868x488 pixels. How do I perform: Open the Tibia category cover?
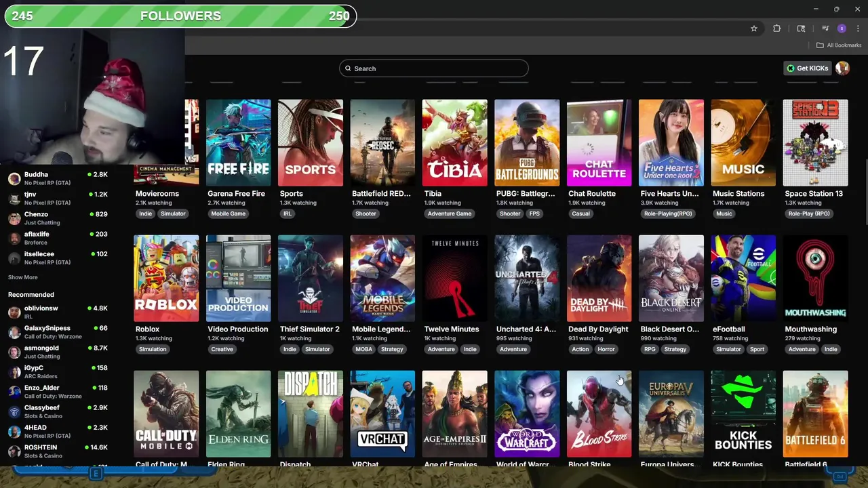coord(454,142)
